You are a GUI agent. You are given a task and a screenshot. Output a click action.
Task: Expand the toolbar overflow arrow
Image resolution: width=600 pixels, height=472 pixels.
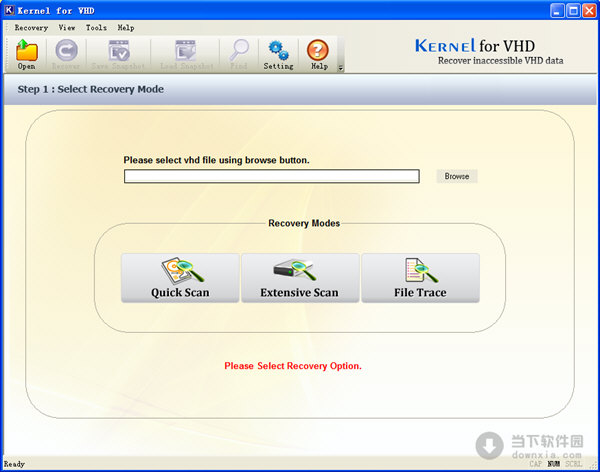pos(340,68)
